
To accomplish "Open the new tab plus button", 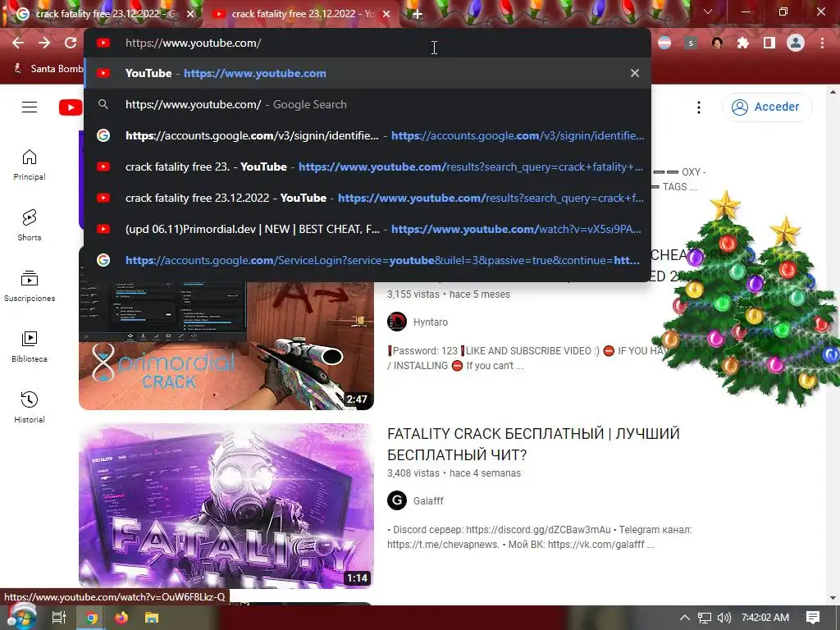I will [418, 15].
